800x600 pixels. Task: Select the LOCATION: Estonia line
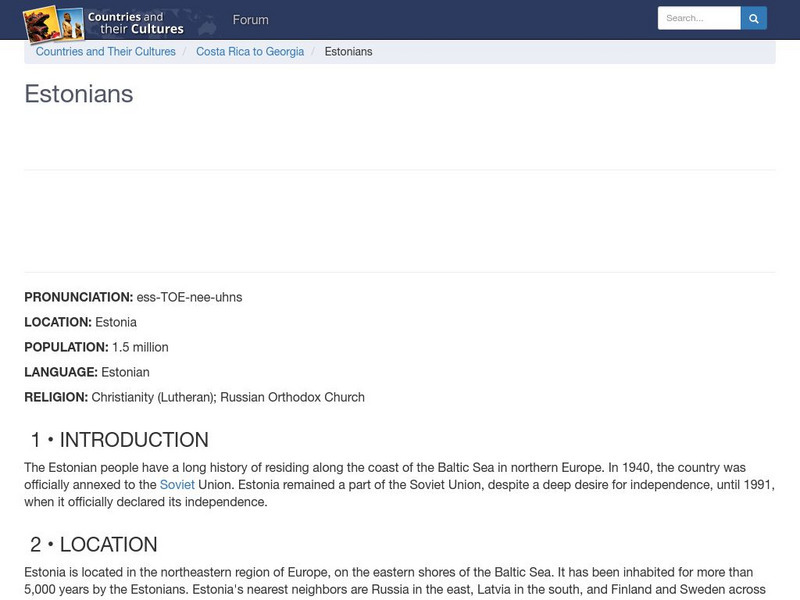coord(81,322)
